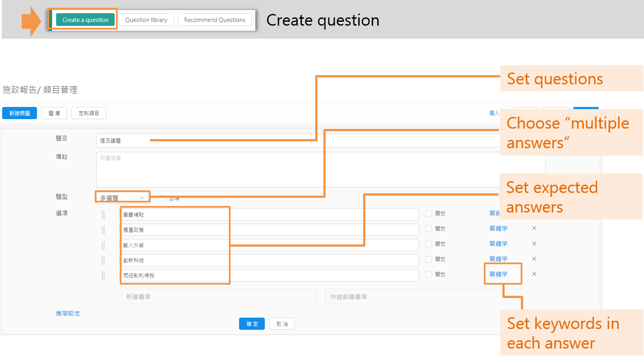Open 關鍵字 keywords link for 兩級制利得稅

(499, 274)
